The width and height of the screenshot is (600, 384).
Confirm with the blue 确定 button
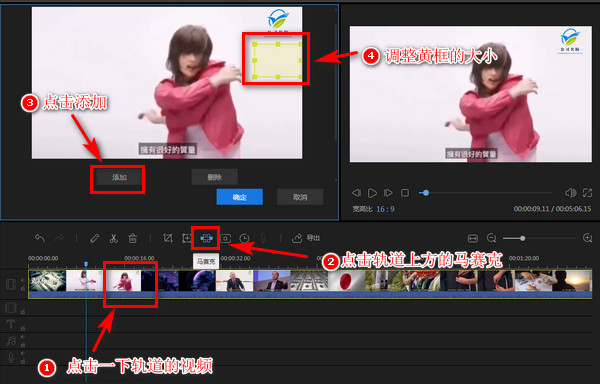pos(240,197)
